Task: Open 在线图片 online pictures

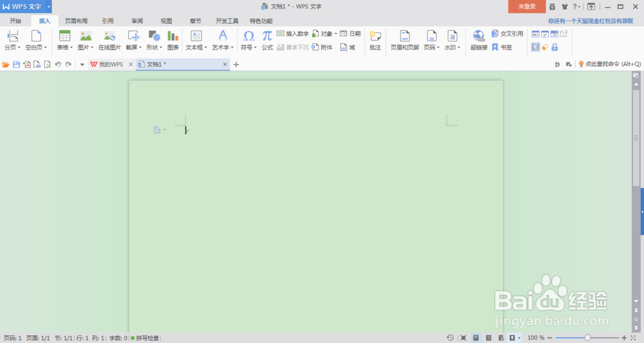Action: tap(109, 40)
